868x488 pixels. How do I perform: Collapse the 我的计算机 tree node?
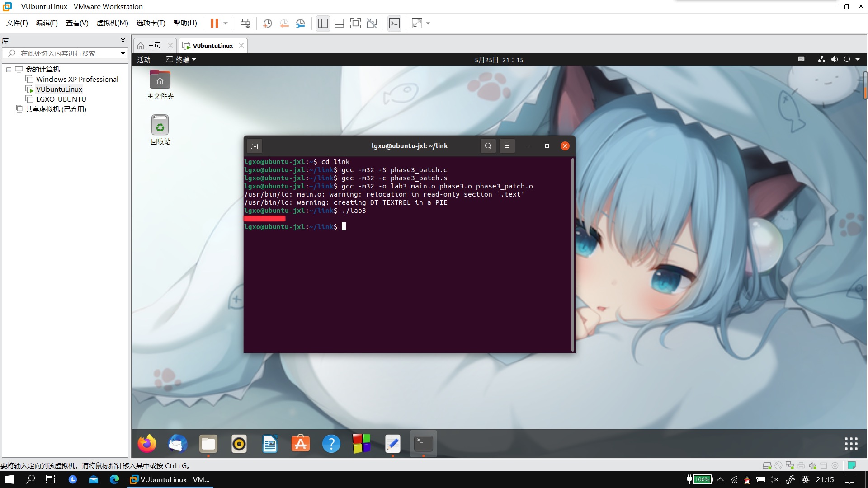pos(9,70)
